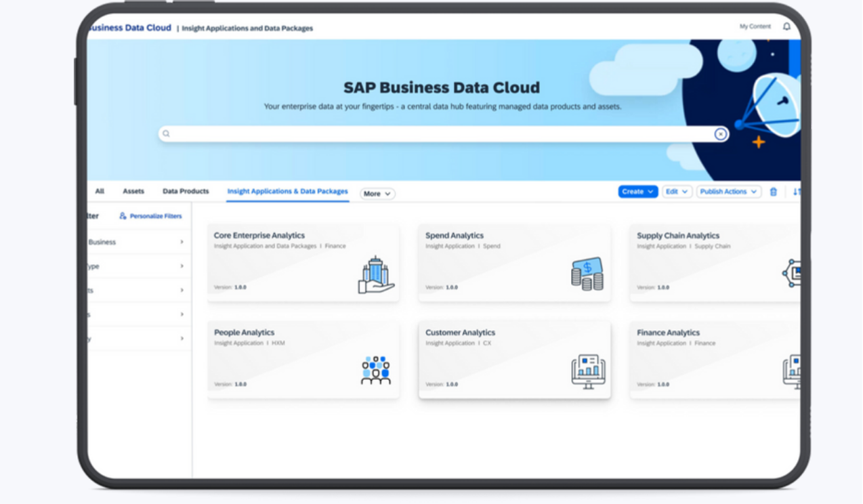Screen dimensions: 863x504
Task: Click People Analytics group icon
Action: 376,371
